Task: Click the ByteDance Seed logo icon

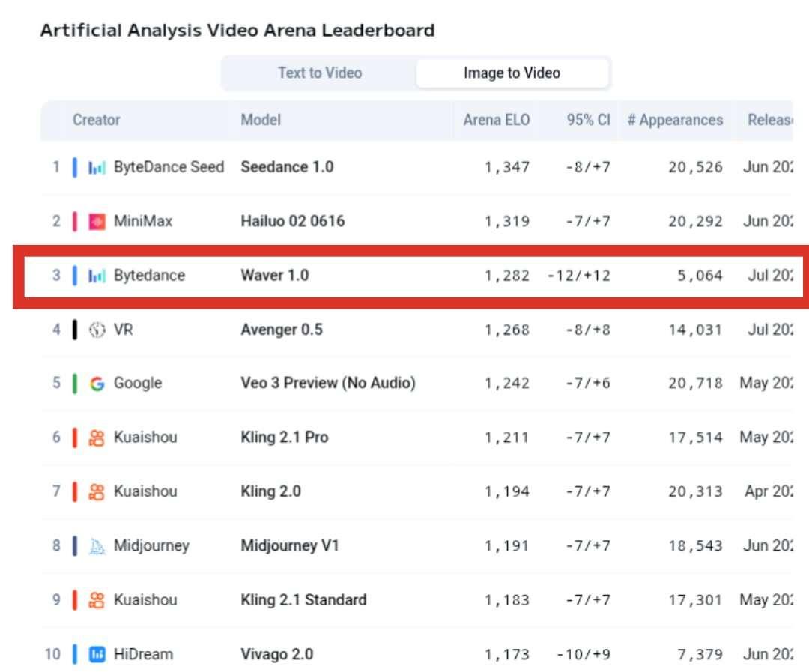Action: coord(97,167)
